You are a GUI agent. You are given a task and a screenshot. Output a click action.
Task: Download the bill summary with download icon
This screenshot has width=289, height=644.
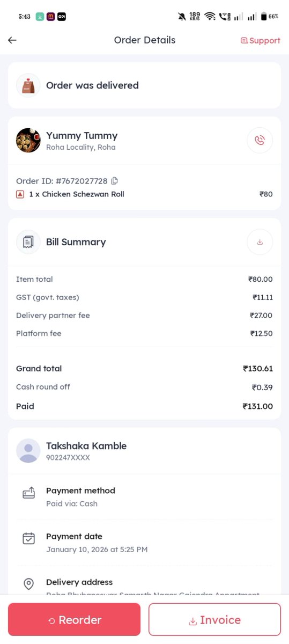click(260, 242)
